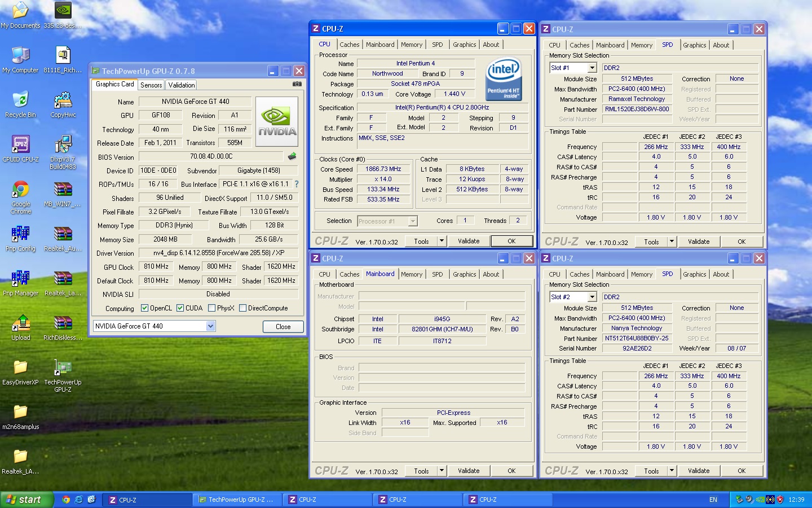Switch to Caches tab in top-left CPU-Z
Screen dimensions: 812x508
(349, 45)
